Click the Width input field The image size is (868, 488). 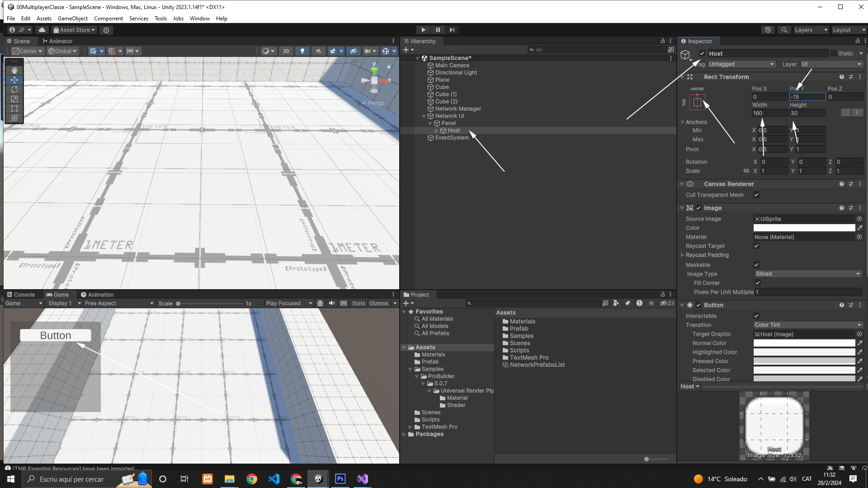tap(769, 113)
